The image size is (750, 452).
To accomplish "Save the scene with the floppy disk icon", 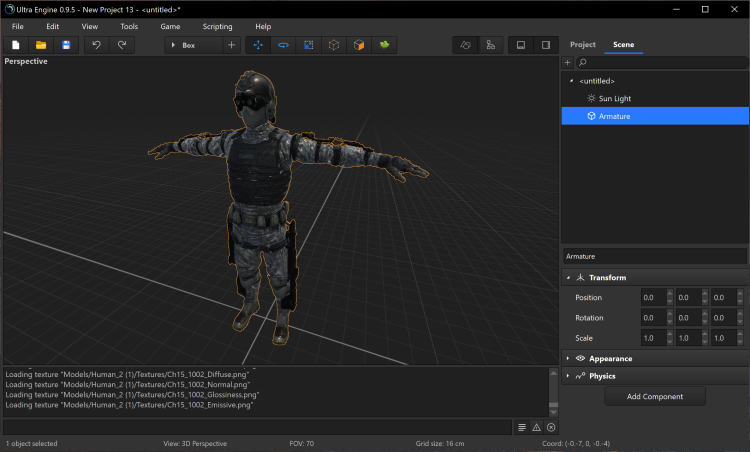I will tap(66, 45).
